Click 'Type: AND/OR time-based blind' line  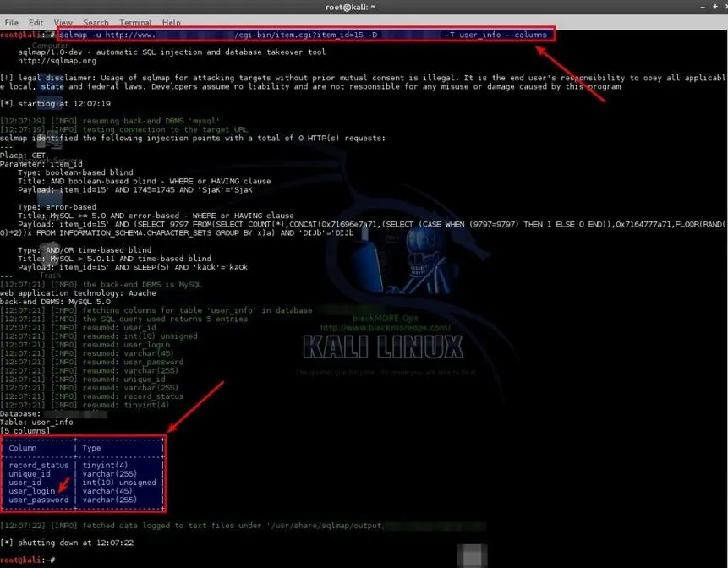tap(85, 249)
